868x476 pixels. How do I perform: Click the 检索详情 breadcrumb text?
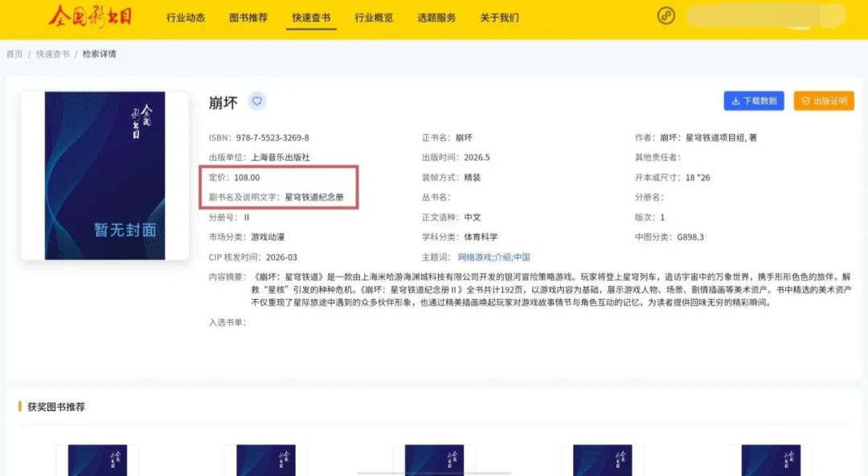point(99,54)
